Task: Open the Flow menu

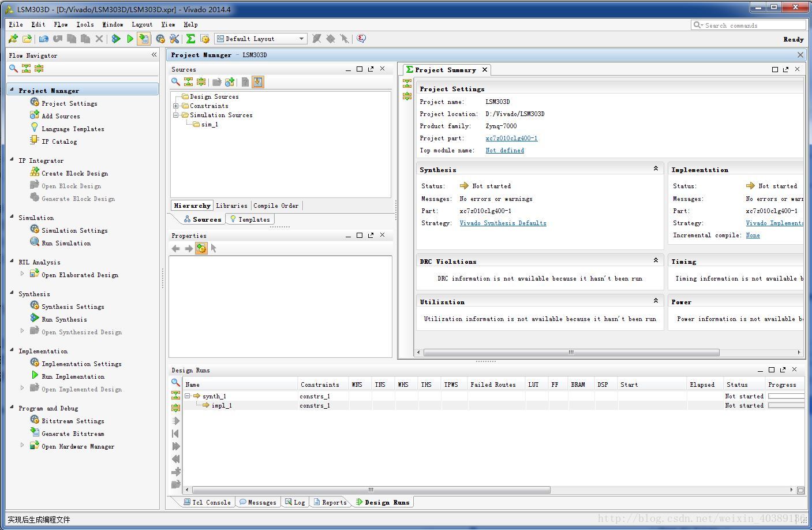Action: (61, 24)
